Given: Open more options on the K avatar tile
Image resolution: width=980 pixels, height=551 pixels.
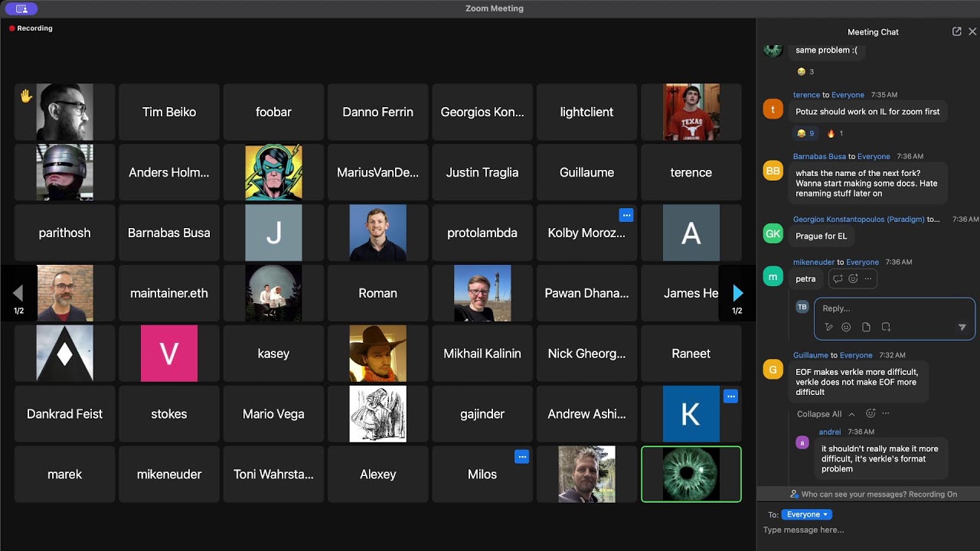Looking at the screenshot, I should click(x=730, y=396).
